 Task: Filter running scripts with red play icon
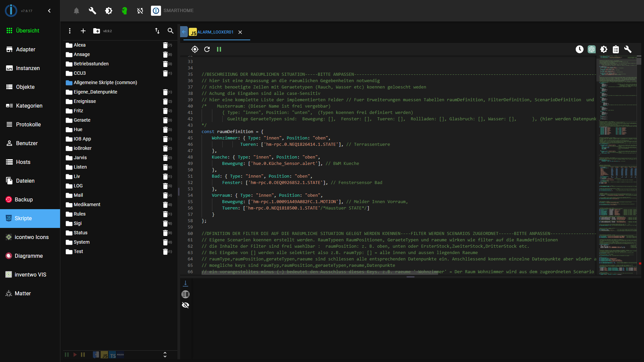click(x=75, y=355)
